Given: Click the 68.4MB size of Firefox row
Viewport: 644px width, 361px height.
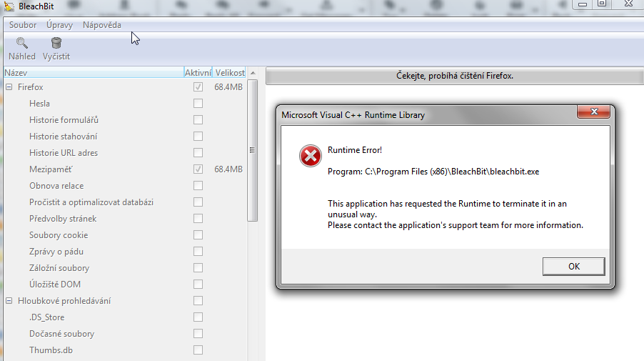Looking at the screenshot, I should tap(228, 87).
